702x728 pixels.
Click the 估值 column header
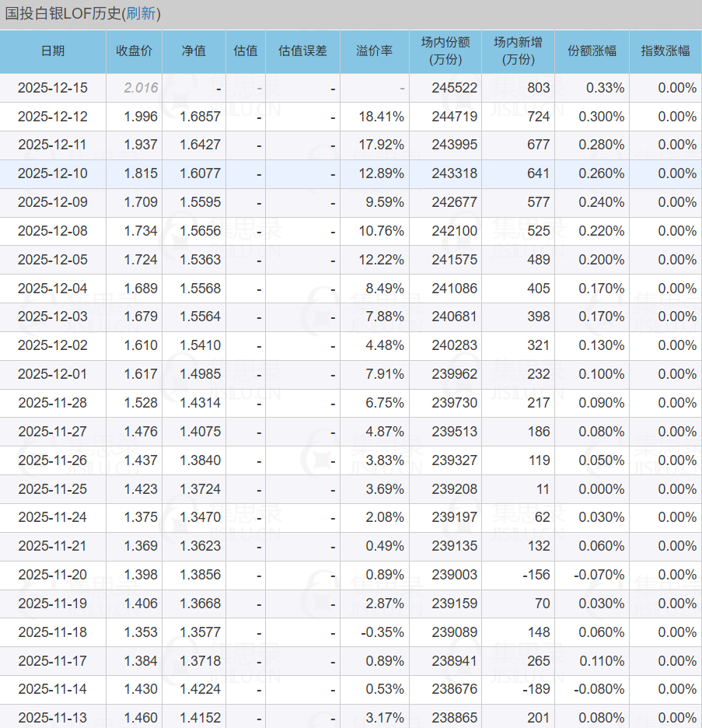tap(246, 51)
